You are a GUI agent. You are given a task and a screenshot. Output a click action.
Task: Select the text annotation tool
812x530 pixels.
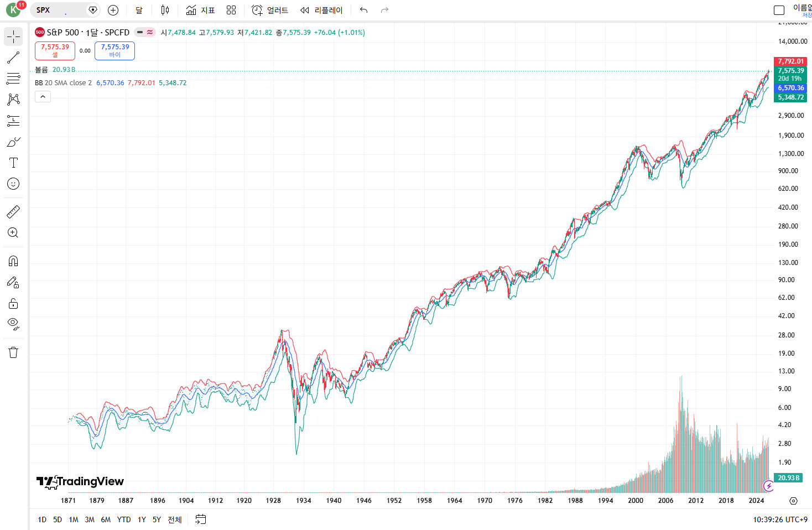pyautogui.click(x=13, y=163)
